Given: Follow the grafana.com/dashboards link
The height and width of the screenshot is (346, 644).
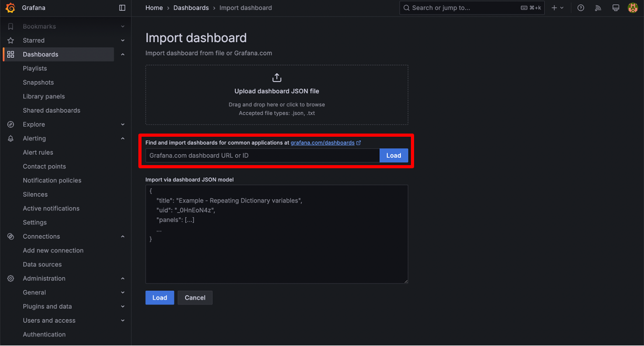Looking at the screenshot, I should coord(323,143).
